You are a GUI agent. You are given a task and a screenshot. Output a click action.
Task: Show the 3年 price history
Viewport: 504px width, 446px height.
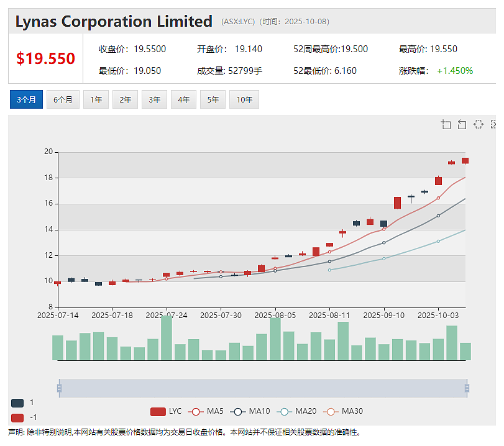155,99
